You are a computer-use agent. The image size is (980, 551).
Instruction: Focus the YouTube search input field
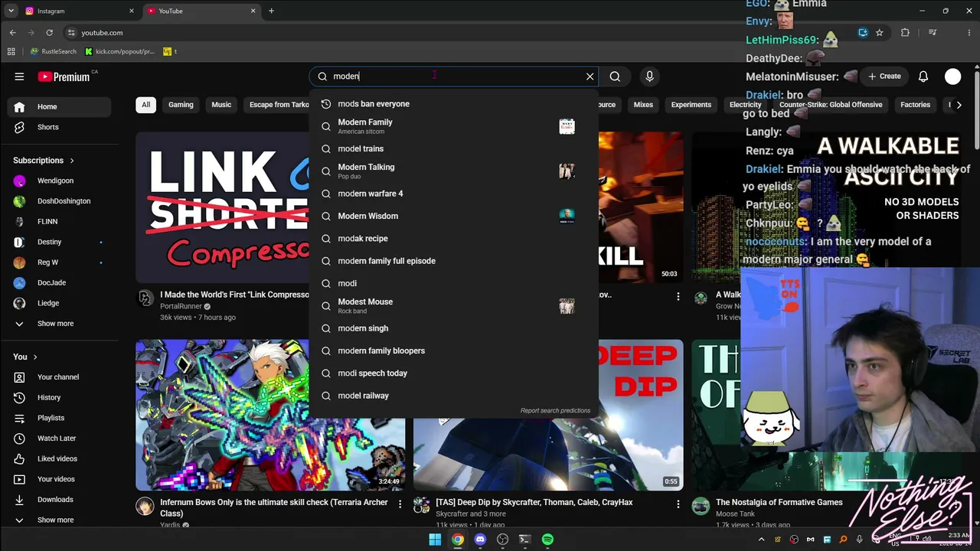[454, 77]
